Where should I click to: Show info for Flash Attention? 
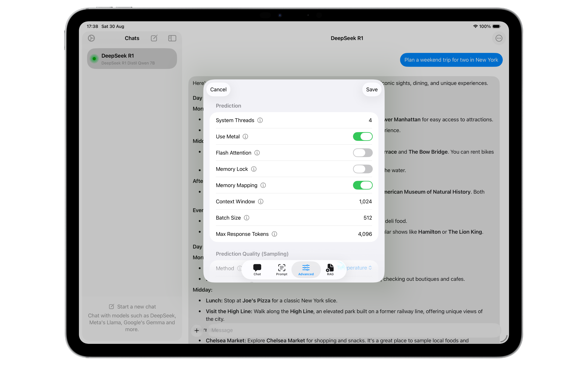tap(257, 153)
